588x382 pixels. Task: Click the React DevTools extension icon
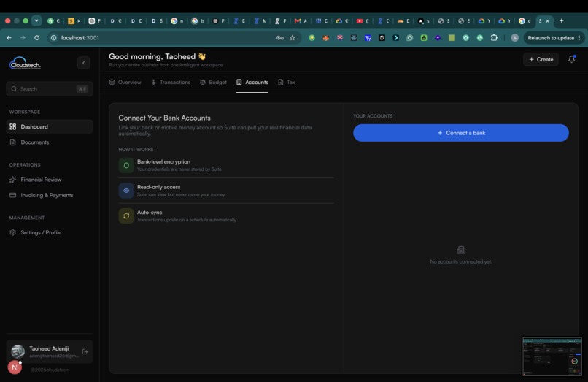tap(354, 37)
